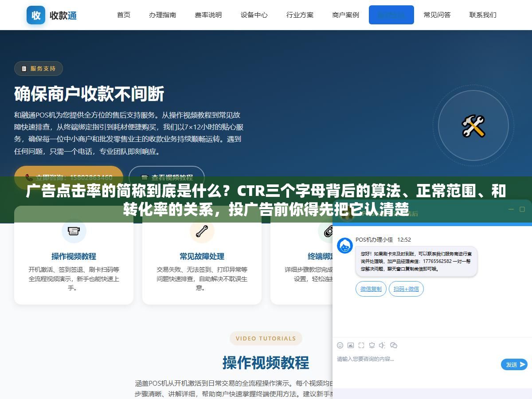The image size is (532, 399).
Task: Click the 12:52 timestamp in chat
Action: (404, 239)
